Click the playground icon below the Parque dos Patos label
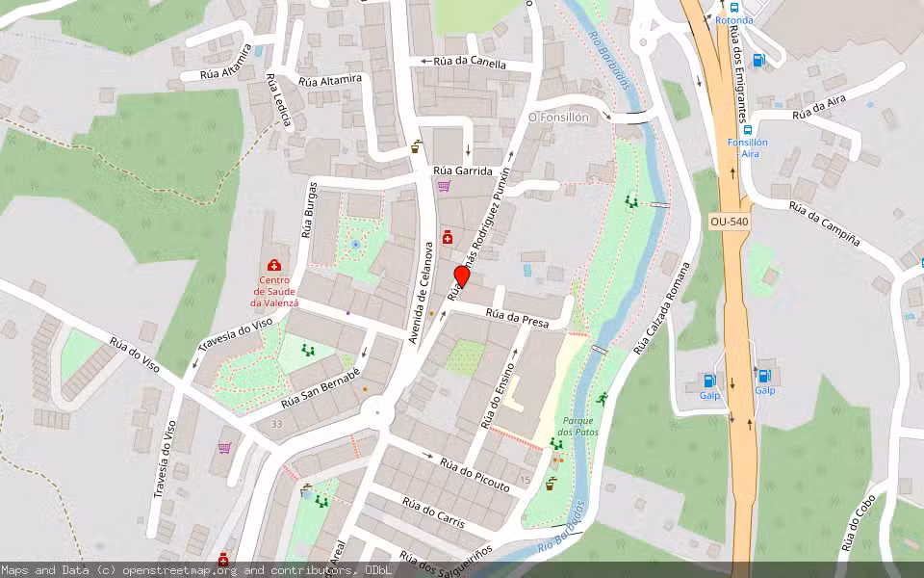The width and height of the screenshot is (924, 578). [x=555, y=443]
